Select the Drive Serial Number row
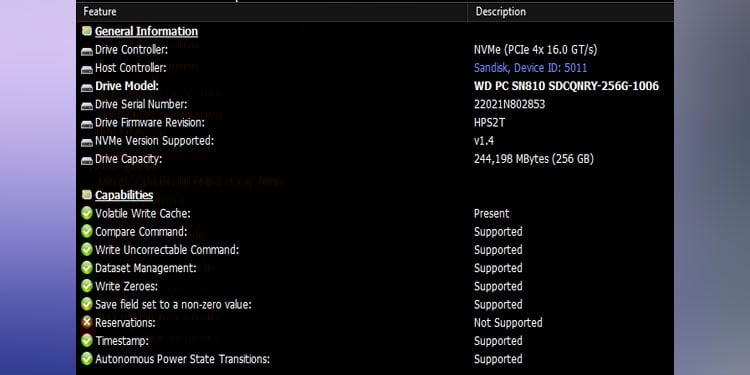Viewport: 750px width, 375px height. point(375,104)
